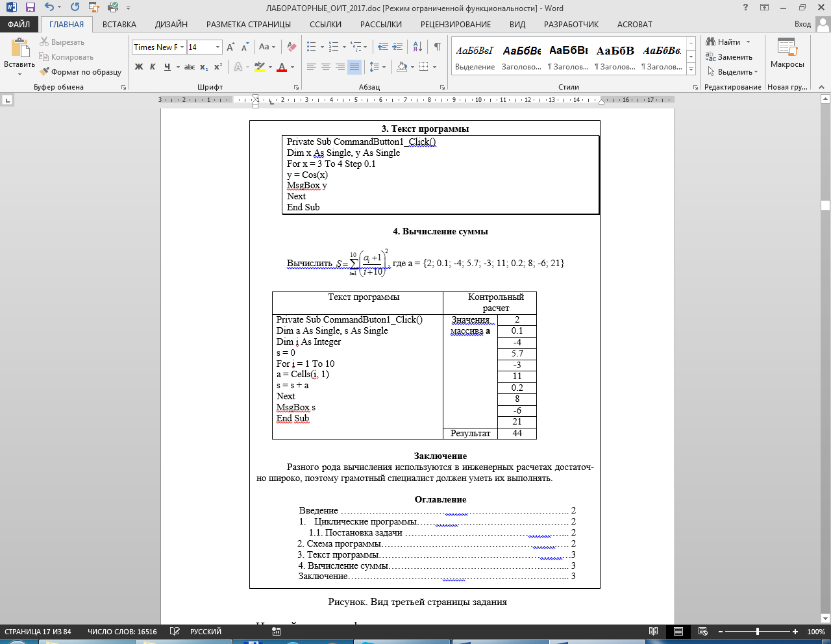The height and width of the screenshot is (644, 831).
Task: Switch to Web Layout view icon
Action: [x=703, y=632]
